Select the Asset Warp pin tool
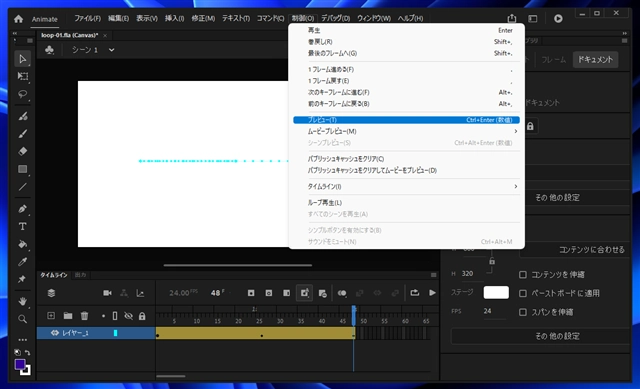640x389 pixels. click(x=22, y=279)
